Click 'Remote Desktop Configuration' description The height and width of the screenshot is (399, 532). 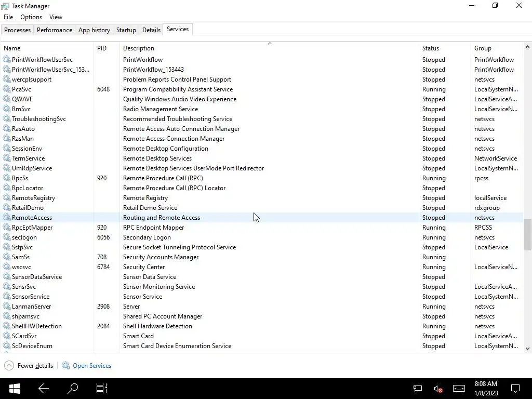166,149
